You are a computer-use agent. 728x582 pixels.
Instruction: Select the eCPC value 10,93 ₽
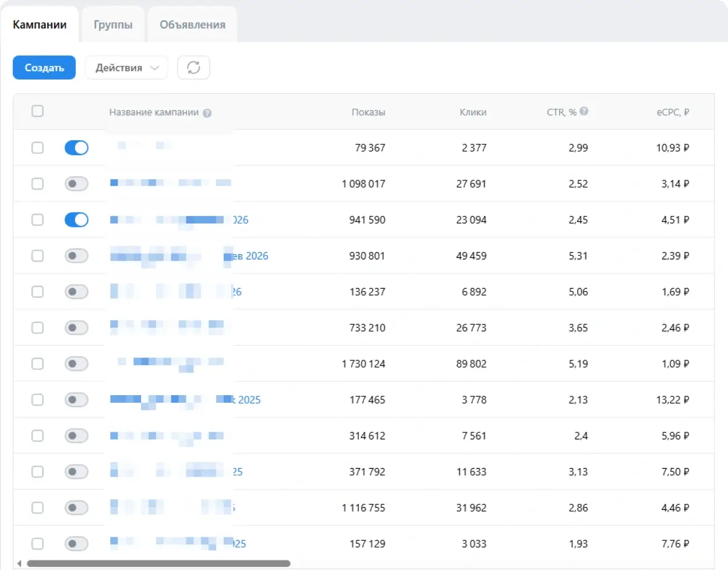tap(673, 148)
